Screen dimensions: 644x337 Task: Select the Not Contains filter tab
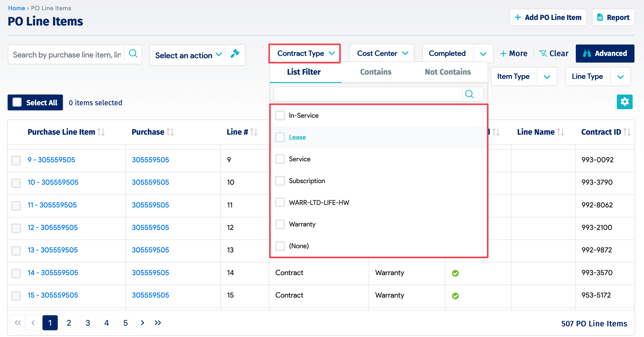tap(447, 72)
